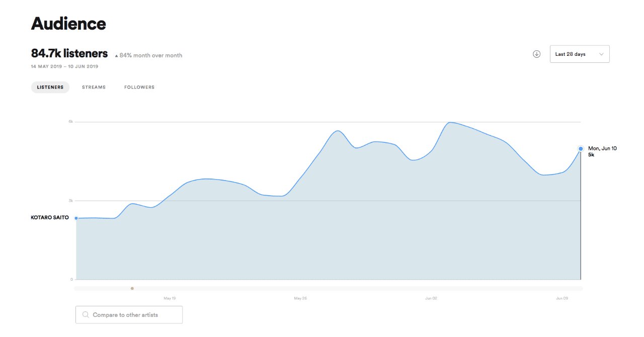Switch to the STREAMS tab
Screen dimensions: 644x337
click(94, 88)
